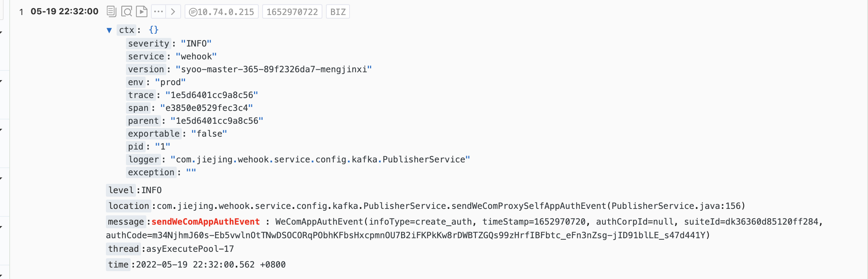Click the service field name

coord(146,57)
